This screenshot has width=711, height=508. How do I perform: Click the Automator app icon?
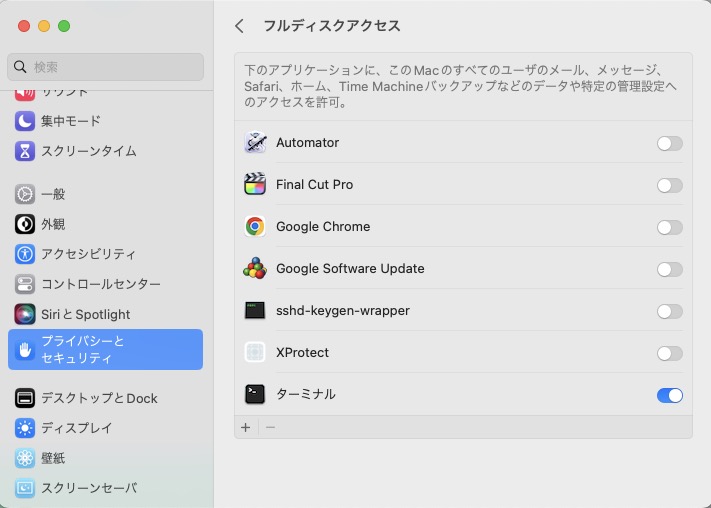point(255,143)
